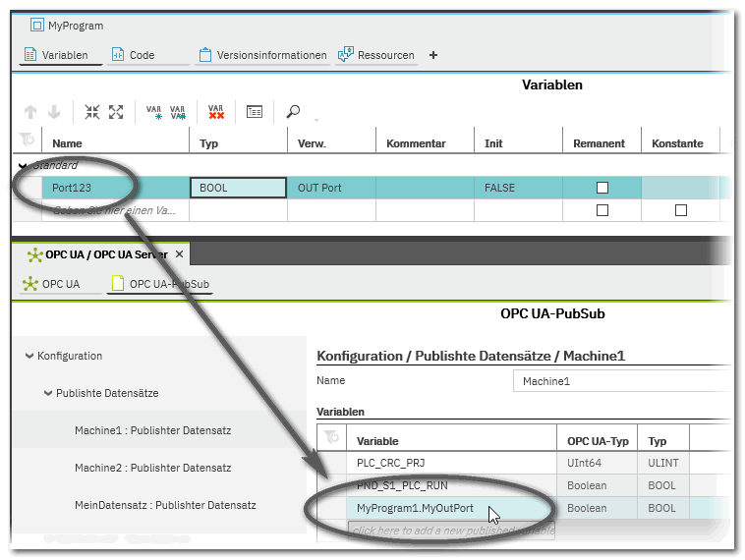
Task: Open the search magnifier tool
Action: [x=293, y=112]
